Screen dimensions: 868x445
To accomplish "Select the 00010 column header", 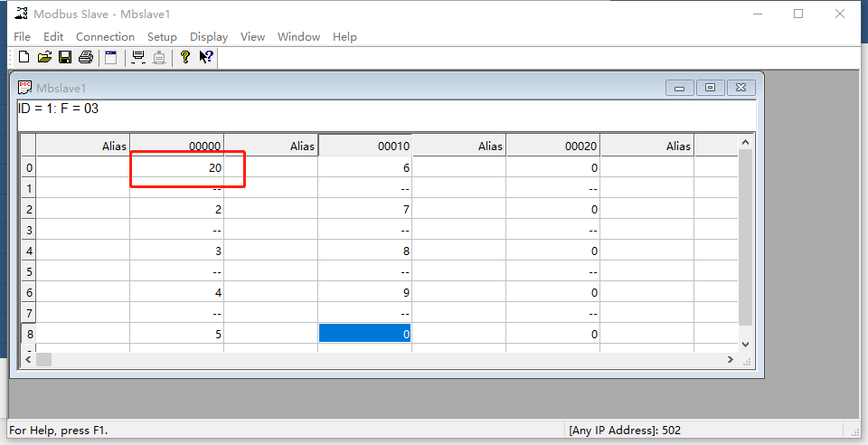I will point(364,146).
